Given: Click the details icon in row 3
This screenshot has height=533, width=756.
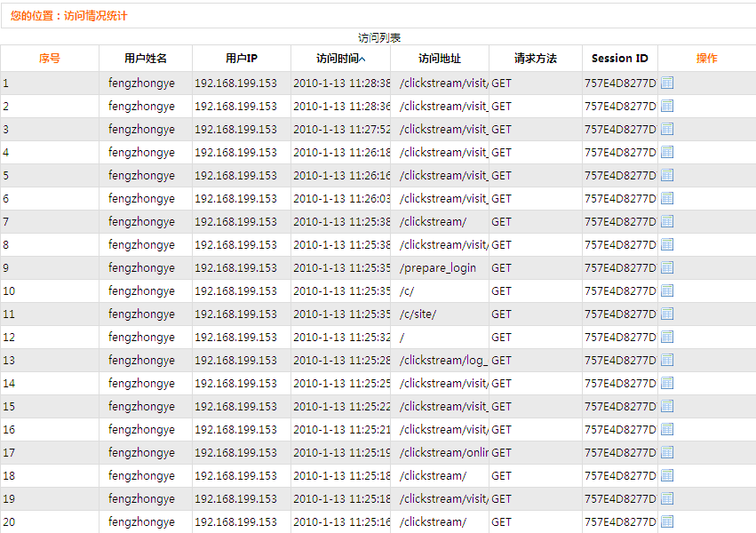Looking at the screenshot, I should 667,129.
